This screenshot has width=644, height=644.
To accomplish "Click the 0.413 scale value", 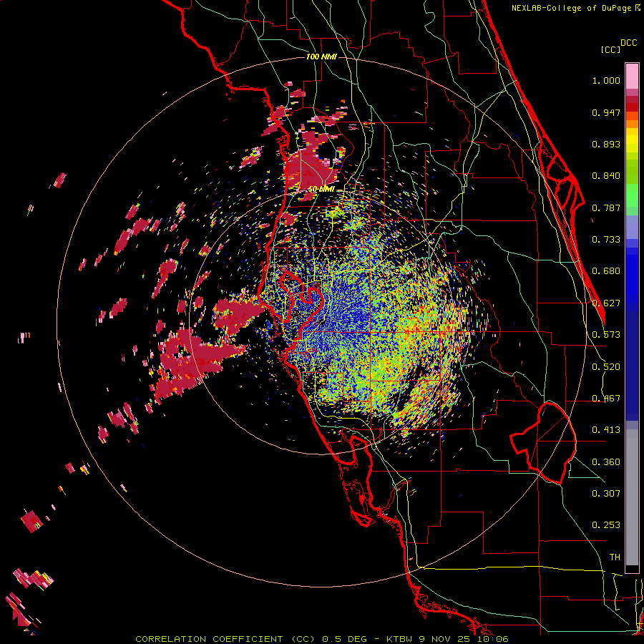I will (x=606, y=430).
